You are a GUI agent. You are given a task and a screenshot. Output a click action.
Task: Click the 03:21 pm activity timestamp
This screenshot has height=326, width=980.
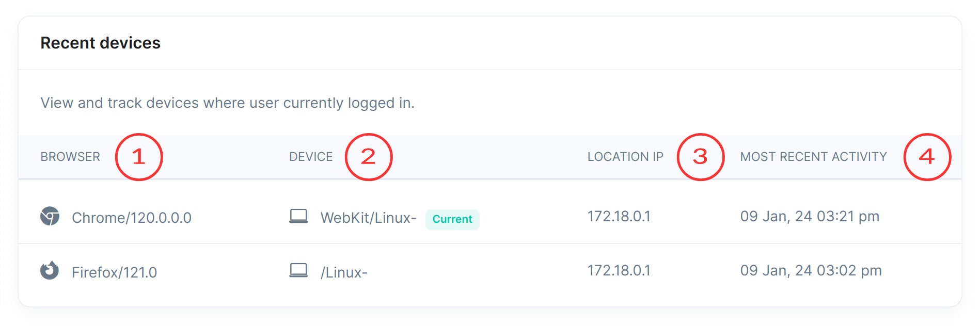click(810, 216)
